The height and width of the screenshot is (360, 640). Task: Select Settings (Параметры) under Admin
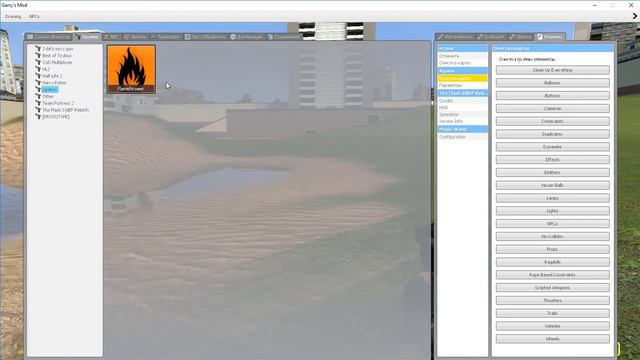pyautogui.click(x=462, y=86)
